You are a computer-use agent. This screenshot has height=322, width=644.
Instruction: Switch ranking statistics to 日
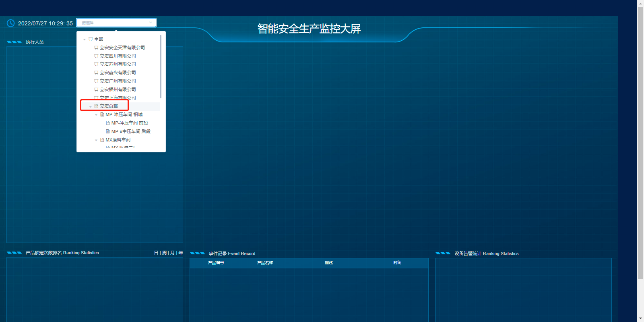156,253
